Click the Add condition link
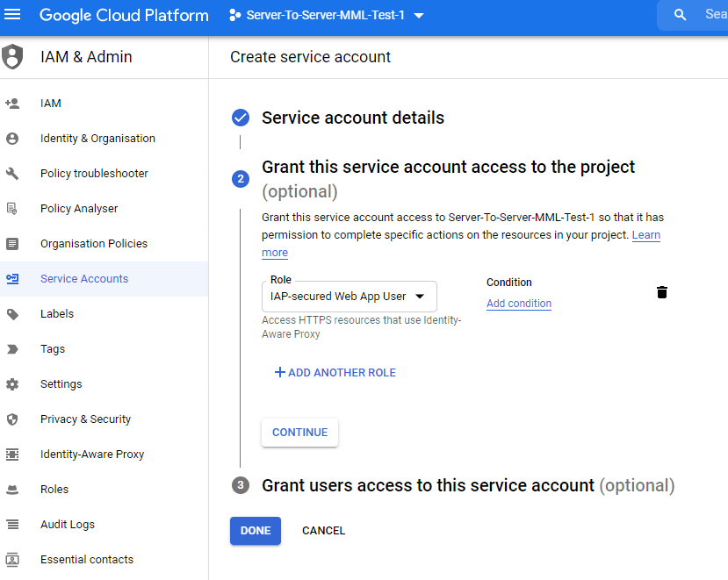 click(x=519, y=304)
